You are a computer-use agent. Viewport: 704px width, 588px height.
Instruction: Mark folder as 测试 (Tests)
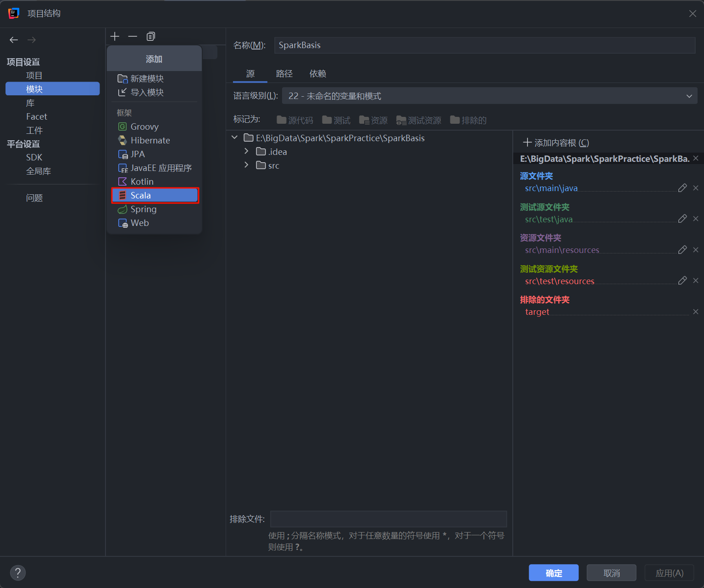tap(336, 120)
